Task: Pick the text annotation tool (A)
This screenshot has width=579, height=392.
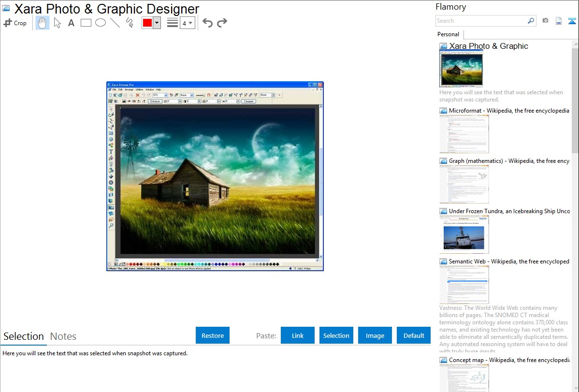Action: click(x=71, y=23)
